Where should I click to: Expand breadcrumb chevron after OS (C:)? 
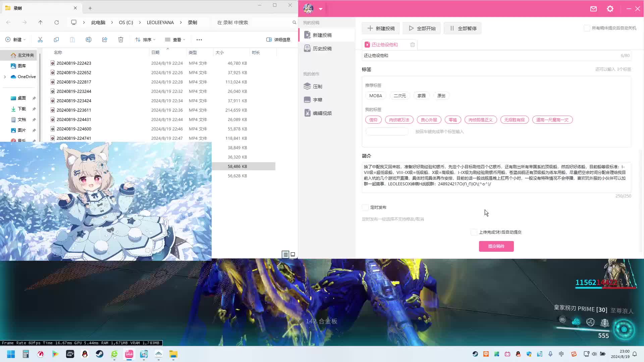(140, 22)
